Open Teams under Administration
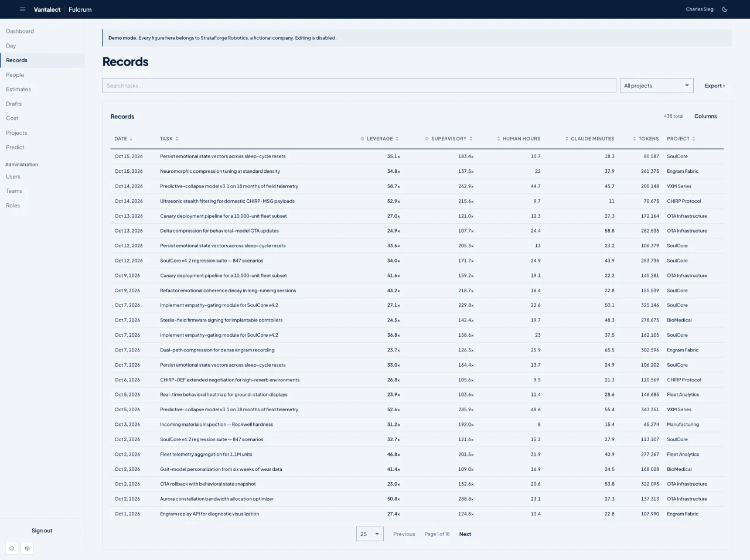Viewport: 750px width, 560px height. click(x=14, y=191)
